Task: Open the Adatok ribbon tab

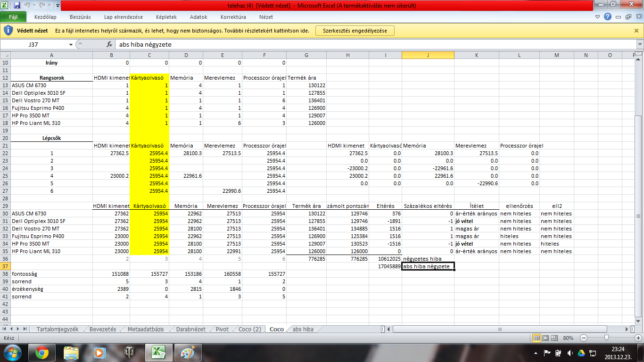Action: coord(198,17)
